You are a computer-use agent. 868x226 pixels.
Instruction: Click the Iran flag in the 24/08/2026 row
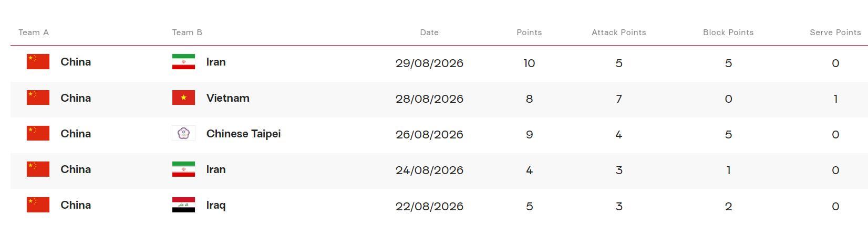tap(183, 169)
